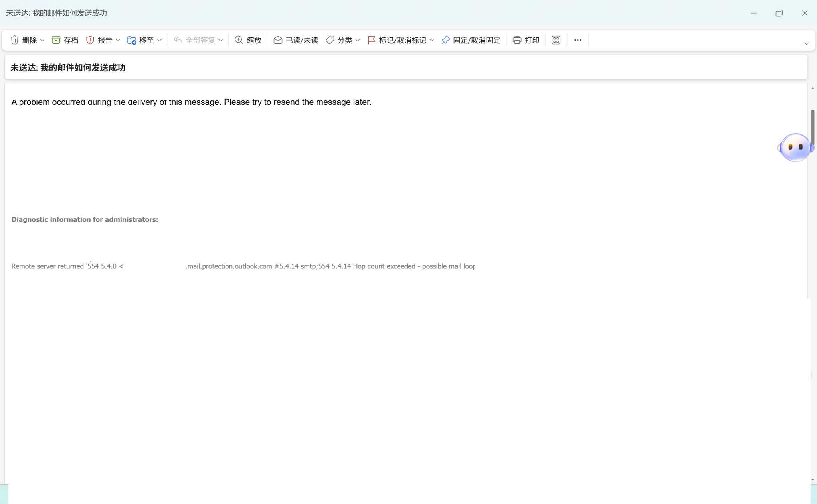Archive the message with 存档
The height and width of the screenshot is (504, 817).
65,40
